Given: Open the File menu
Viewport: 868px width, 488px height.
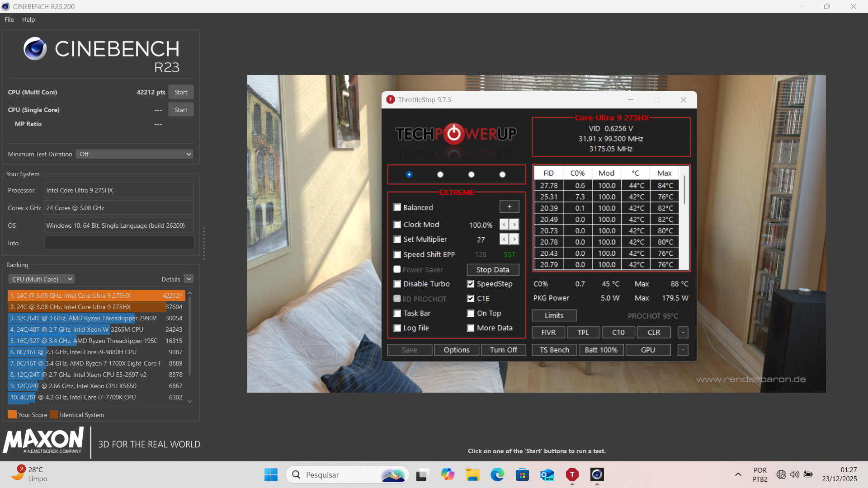Looking at the screenshot, I should pos(9,19).
